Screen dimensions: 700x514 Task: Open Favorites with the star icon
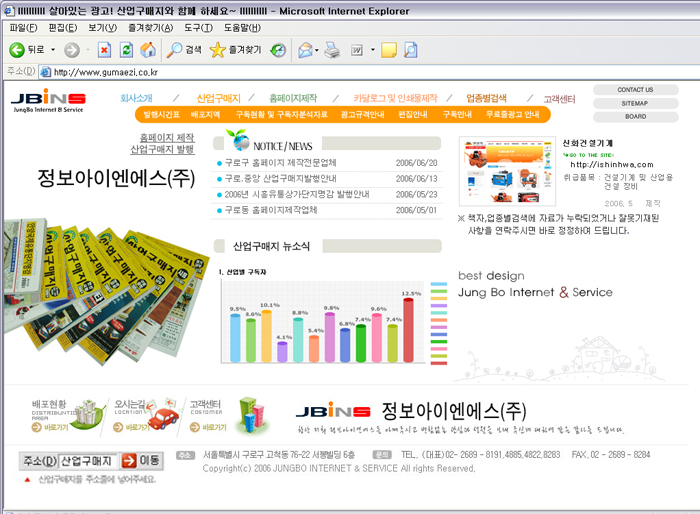pos(235,50)
